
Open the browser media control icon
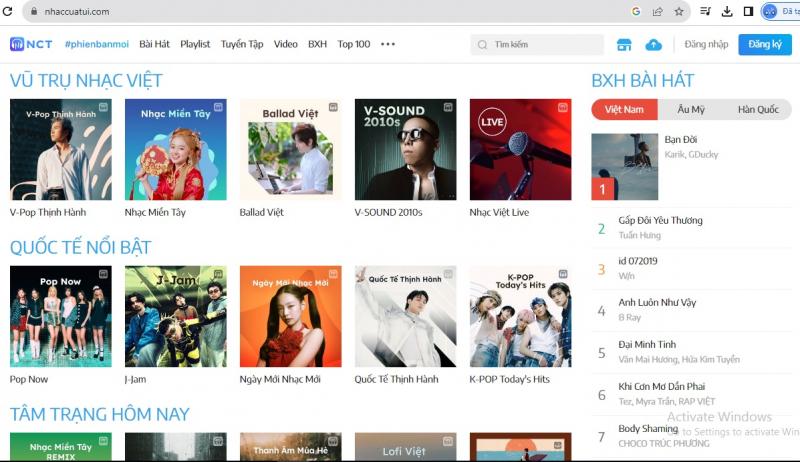pyautogui.click(x=706, y=11)
